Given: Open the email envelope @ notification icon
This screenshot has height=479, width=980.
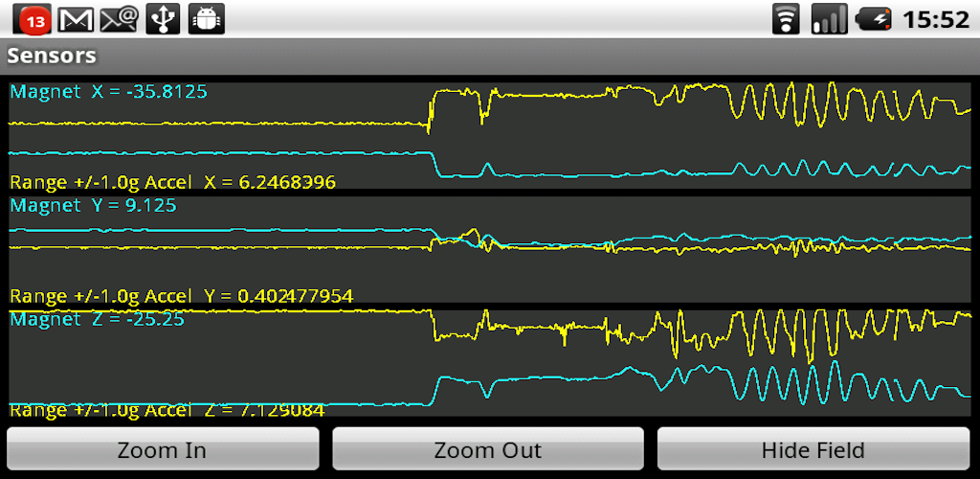Looking at the screenshot, I should pos(119,19).
